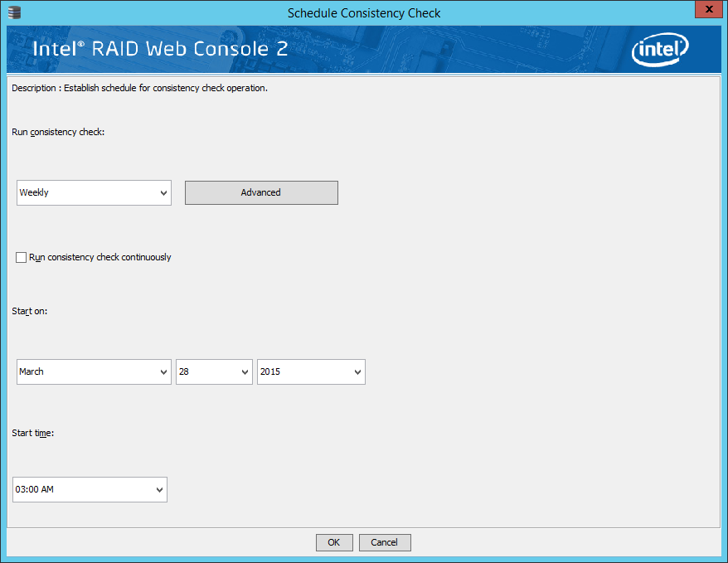The width and height of the screenshot is (728, 563).
Task: Click the 'Start on:' label
Action: (29, 312)
